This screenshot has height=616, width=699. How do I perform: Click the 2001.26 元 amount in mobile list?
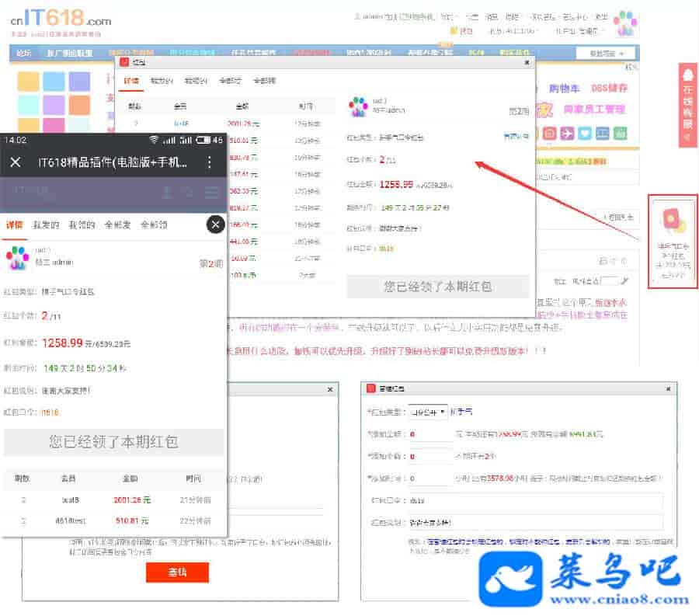tap(132, 500)
